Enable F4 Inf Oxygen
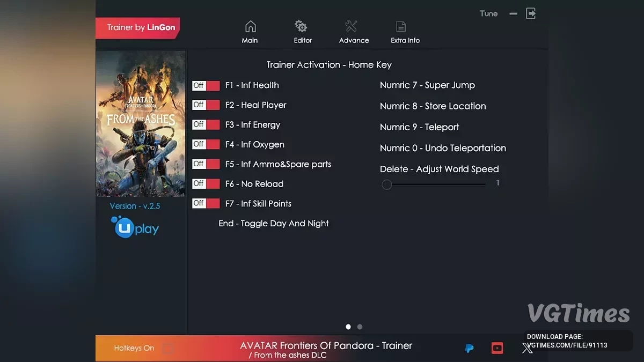This screenshot has height=362, width=644. 206,144
